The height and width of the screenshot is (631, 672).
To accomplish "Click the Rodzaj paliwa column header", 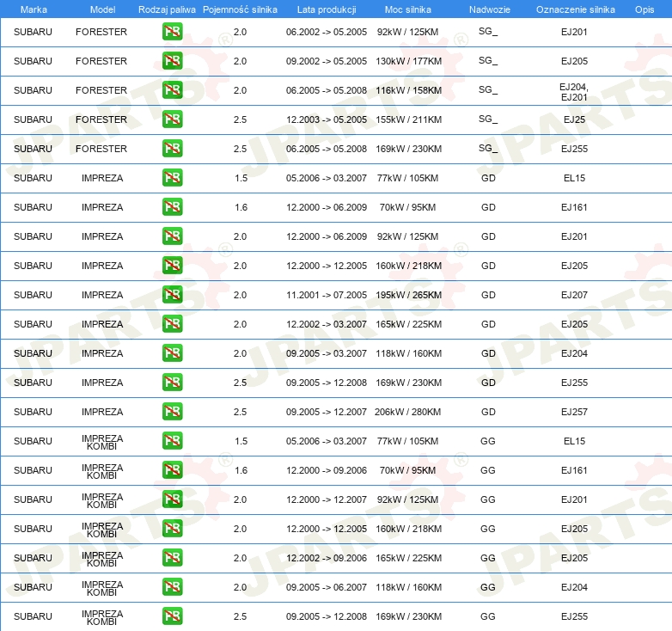I will (167, 9).
